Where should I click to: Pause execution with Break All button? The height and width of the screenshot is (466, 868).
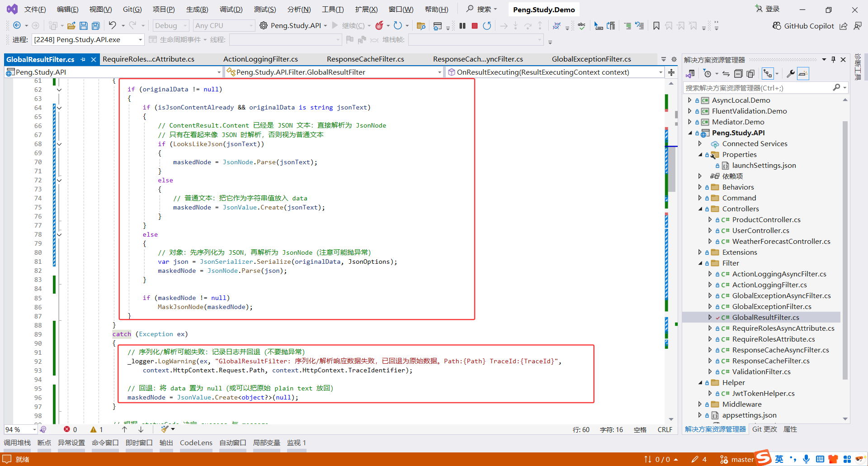462,26
